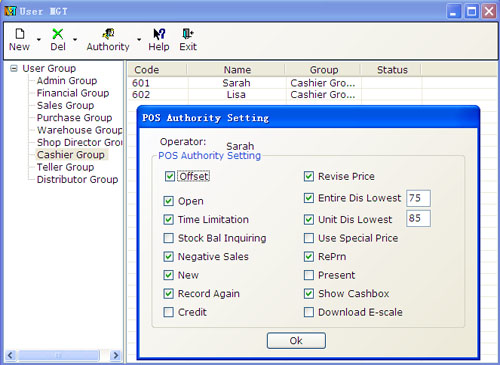Uncheck the Open checkbox
The height and width of the screenshot is (365, 500).
coord(169,201)
